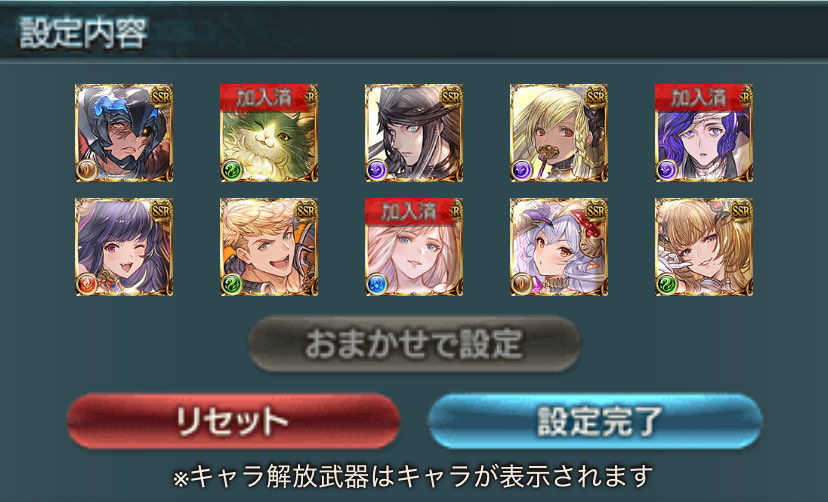Viewport: 828px width, 502px height.
Task: Confirm with the blue 設定完了 button
Action: (595, 421)
